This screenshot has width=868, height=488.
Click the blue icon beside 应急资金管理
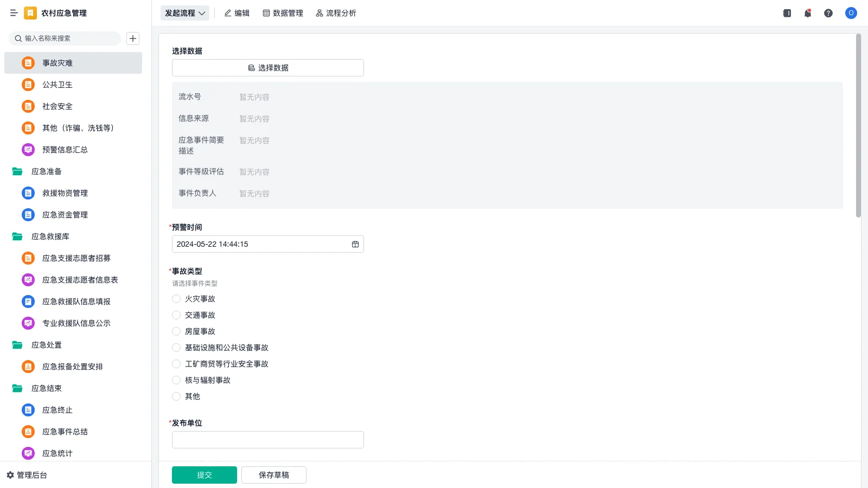click(x=28, y=215)
